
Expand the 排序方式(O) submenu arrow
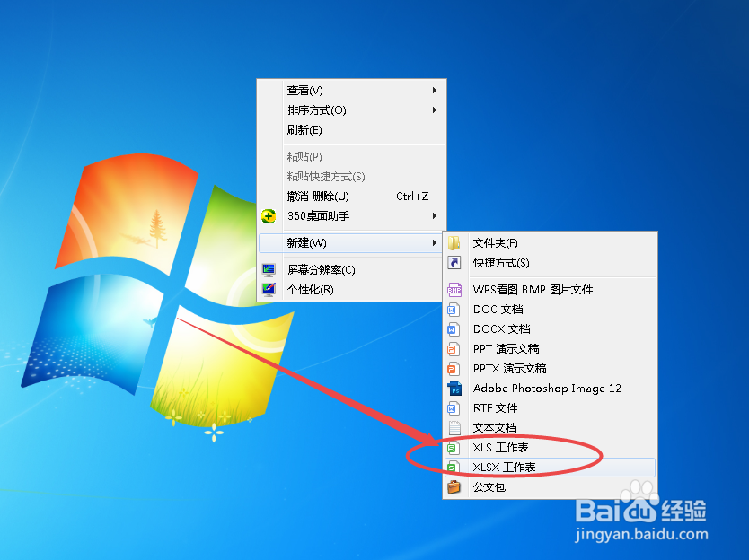click(434, 110)
